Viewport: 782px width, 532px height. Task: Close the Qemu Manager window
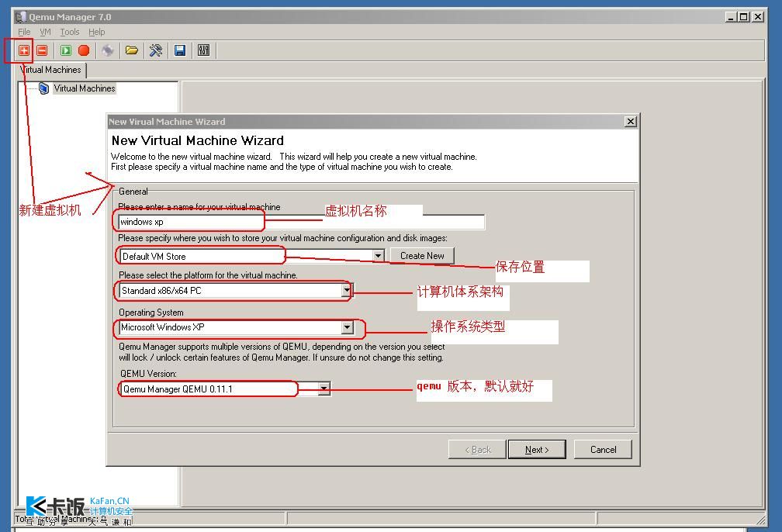tap(757, 17)
